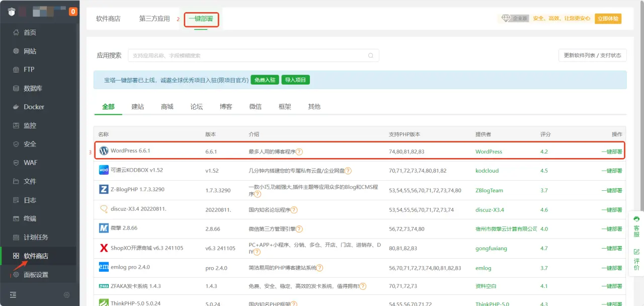
Task: Open the 评价 feedback widget
Action: (x=636, y=259)
